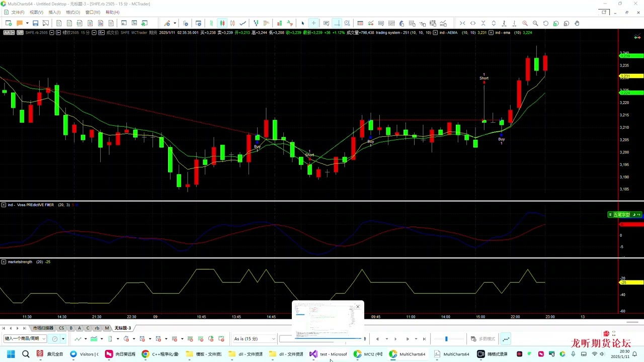Screen dimensions: 644x362
Task: Select the OHLC bar chart style icon
Action: point(211,23)
